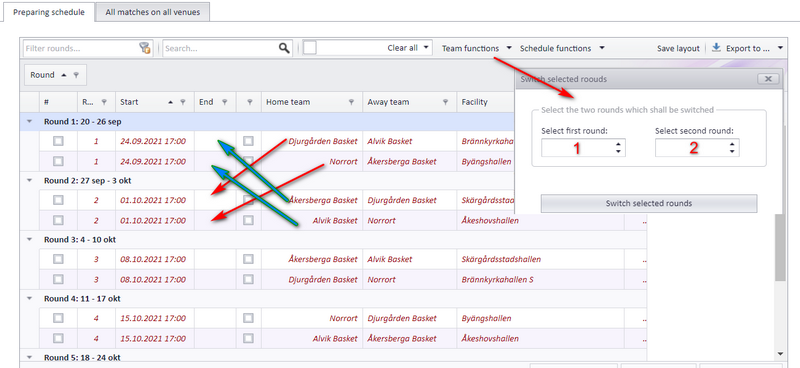Click the Round grouping chip
Screen dimensions: 800x368
(56, 75)
